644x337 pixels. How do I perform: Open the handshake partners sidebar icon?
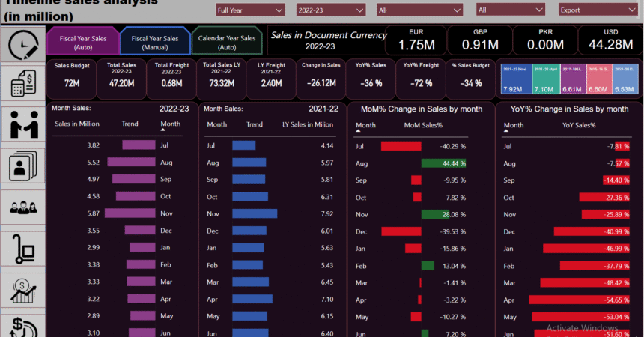pos(22,124)
